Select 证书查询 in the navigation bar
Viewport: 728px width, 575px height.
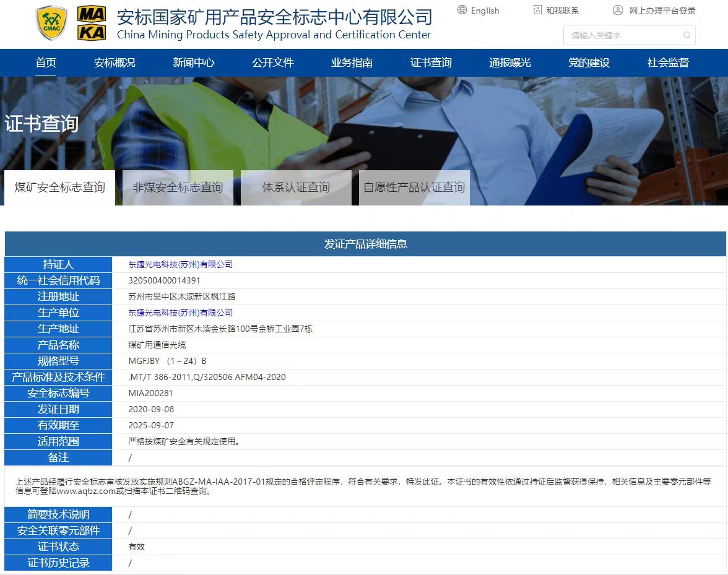coord(431,63)
